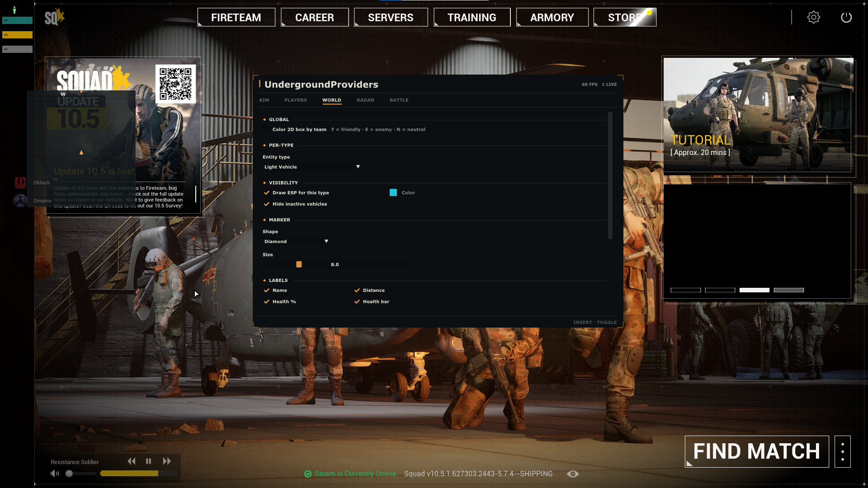
Task: Uncheck Draw ESP for this type
Action: click(x=267, y=193)
